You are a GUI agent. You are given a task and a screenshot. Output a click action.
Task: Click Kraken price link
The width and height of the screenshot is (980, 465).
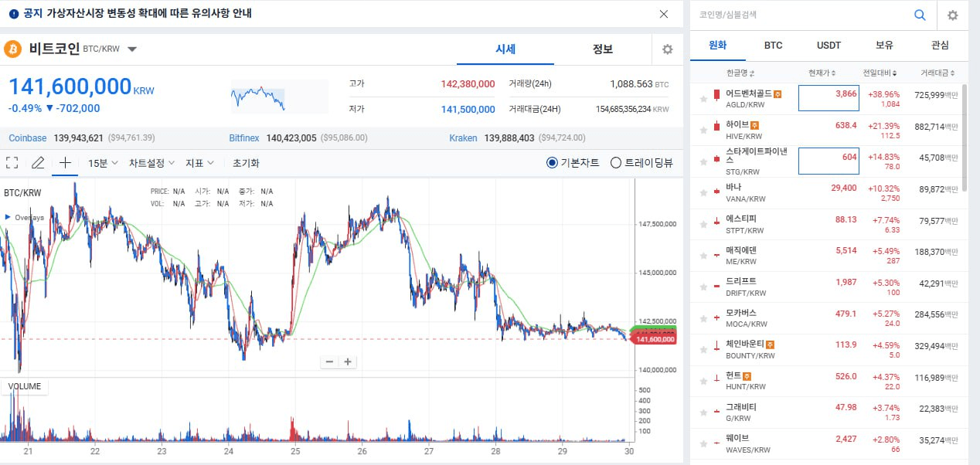tap(462, 138)
